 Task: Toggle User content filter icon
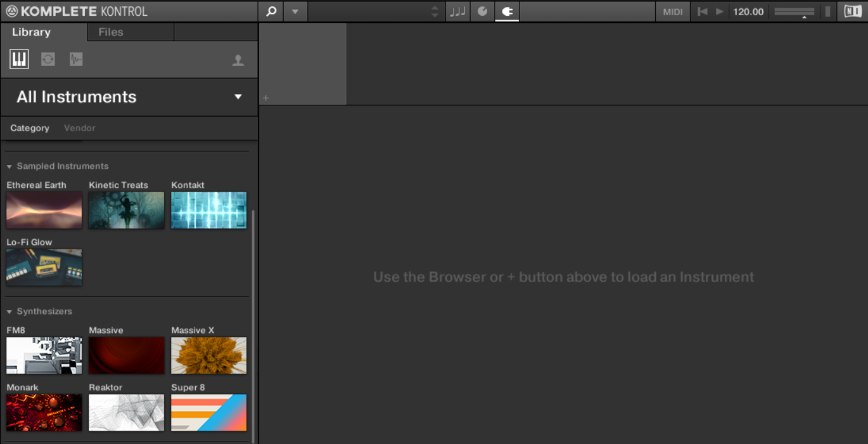238,60
